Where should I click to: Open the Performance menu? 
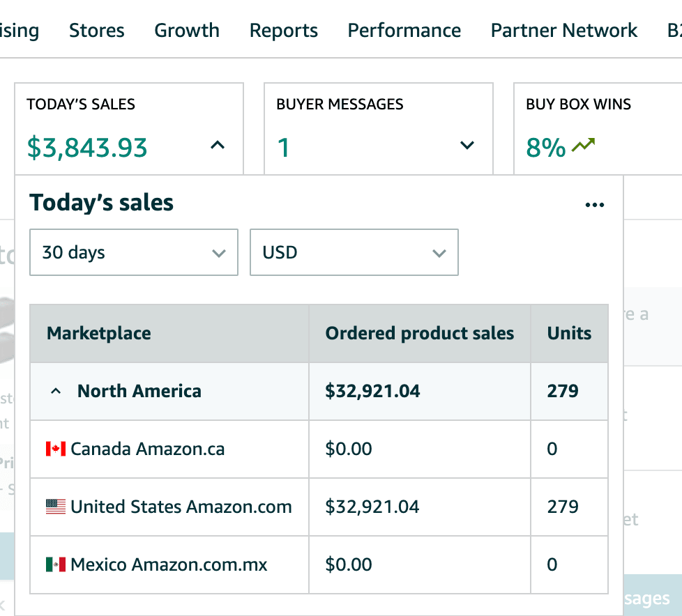pyautogui.click(x=404, y=31)
